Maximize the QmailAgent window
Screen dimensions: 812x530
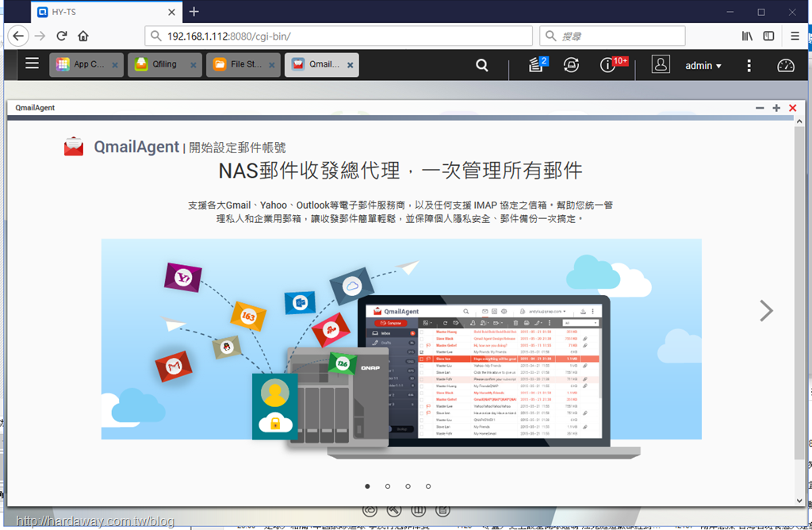776,108
